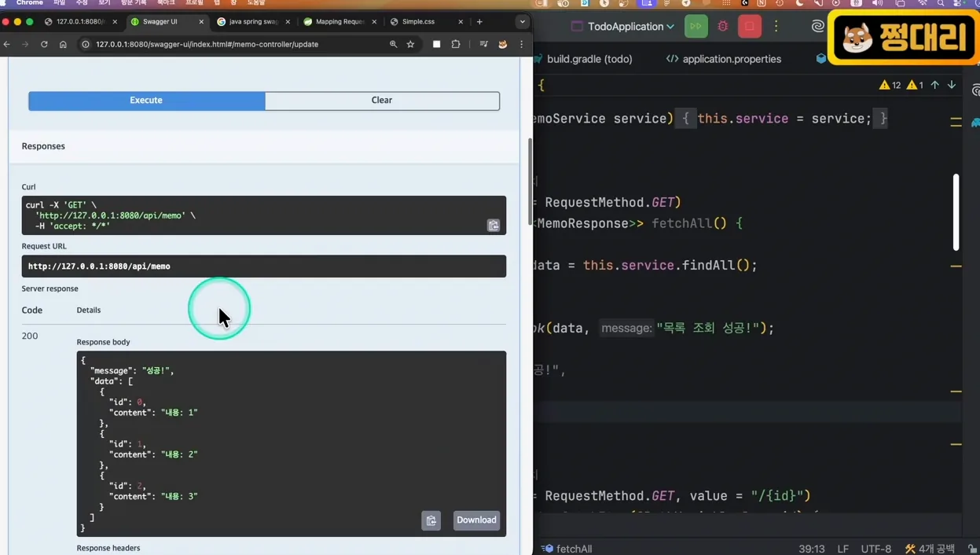Click the browser forward arrow
This screenshot has width=980, height=555.
25,44
